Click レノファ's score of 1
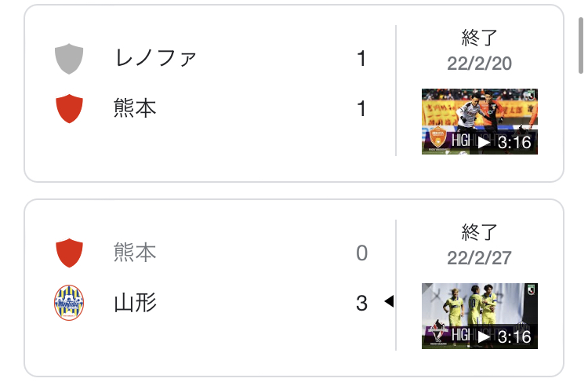Screen dimensions: 588x382 (361, 59)
